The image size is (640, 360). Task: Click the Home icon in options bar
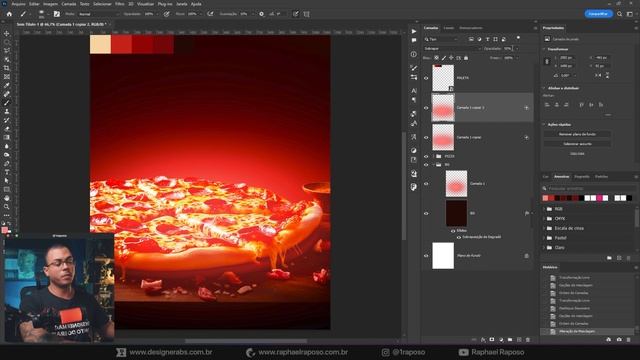coord(9,14)
